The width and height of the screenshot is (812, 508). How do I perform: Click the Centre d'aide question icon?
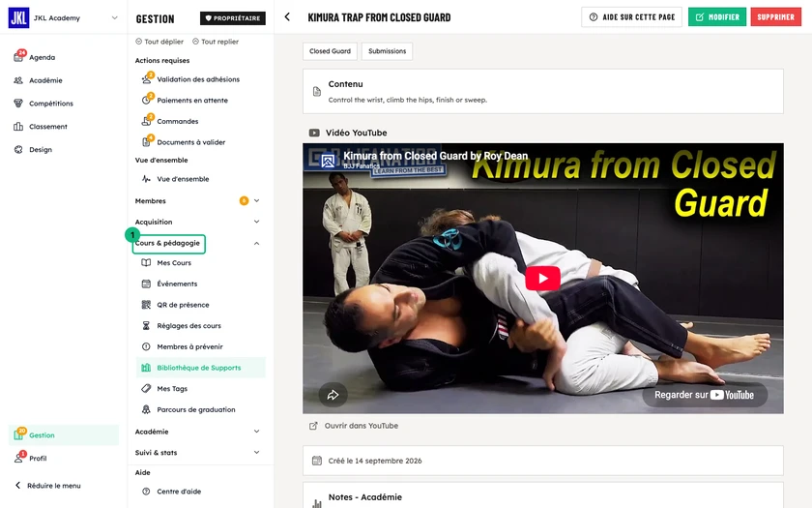[147, 492]
